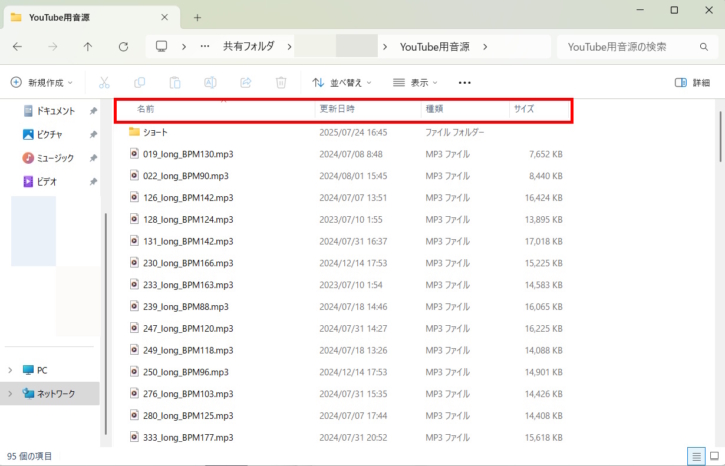Toggle the 詳細 details pane
The image size is (725, 466).
click(x=693, y=83)
